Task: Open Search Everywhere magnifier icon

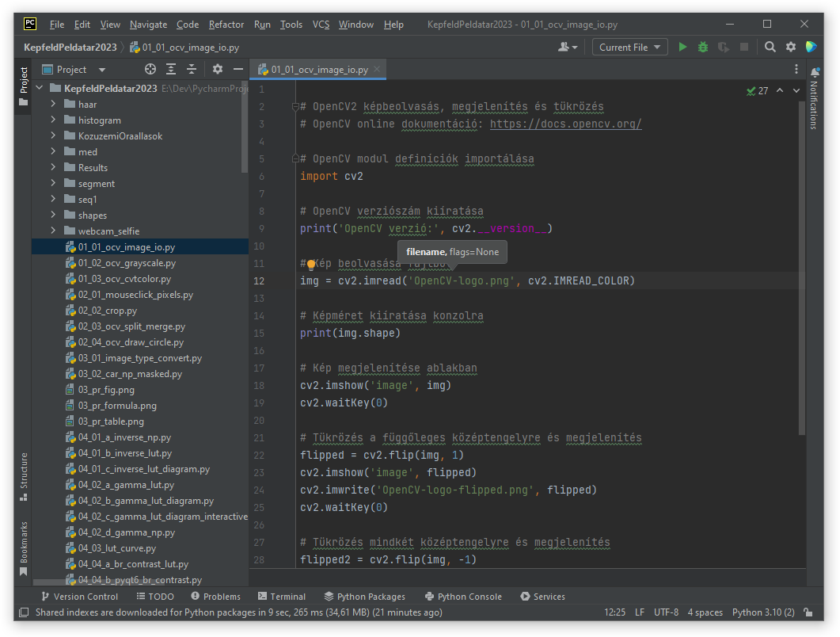Action: pos(770,48)
